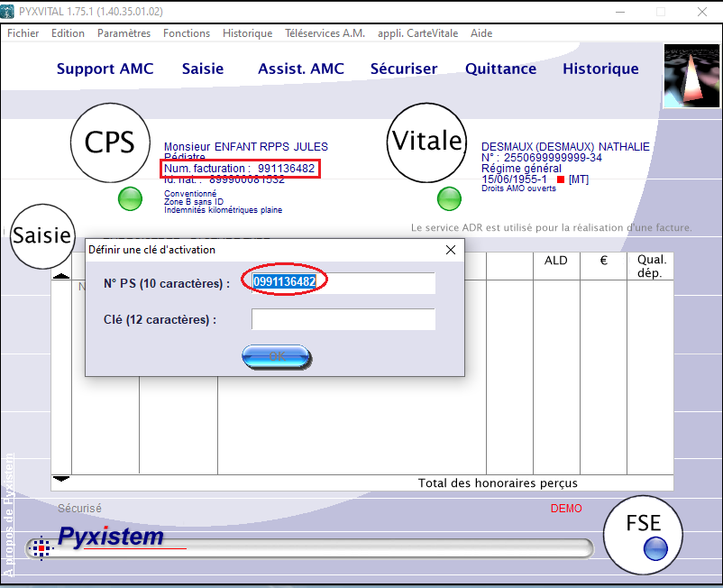Minimize the PYXVITAL window
The image size is (723, 588).
(x=620, y=12)
